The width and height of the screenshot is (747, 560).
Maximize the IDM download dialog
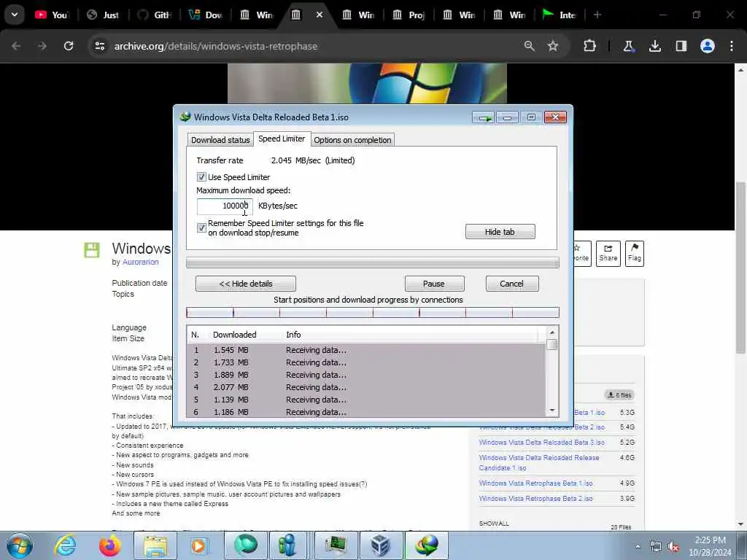coord(531,117)
